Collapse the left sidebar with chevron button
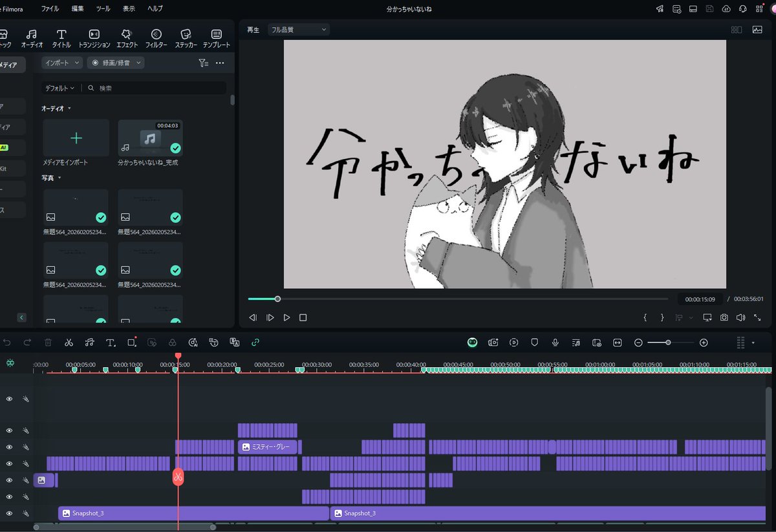 pyautogui.click(x=21, y=317)
